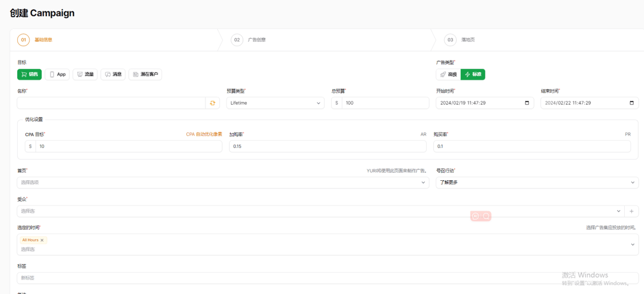Screen dimensions: 644x294
Task: Click the refresh icon beside the 名称 field
Action: (213, 103)
